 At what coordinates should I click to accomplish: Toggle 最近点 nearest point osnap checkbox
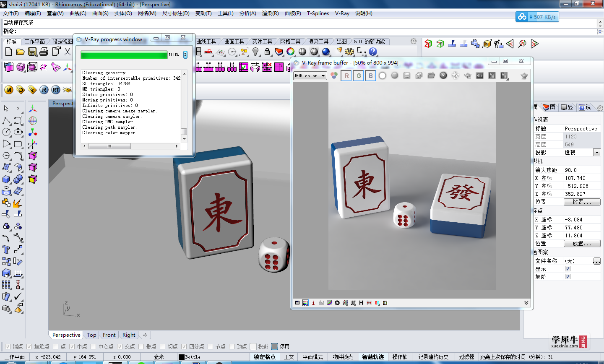coord(29,346)
